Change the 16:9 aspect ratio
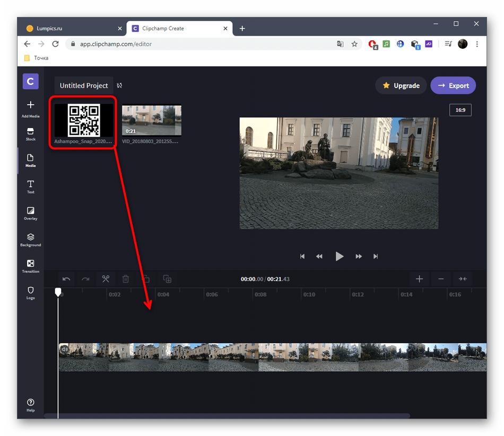Image resolution: width=504 pixels, height=436 pixels. click(460, 110)
